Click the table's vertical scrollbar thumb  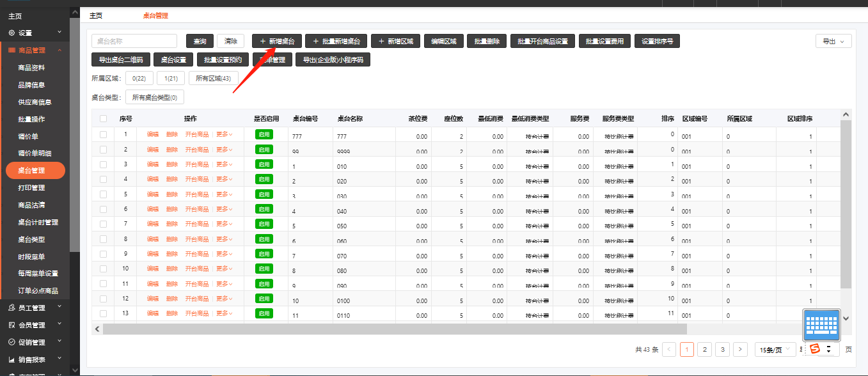point(846,205)
